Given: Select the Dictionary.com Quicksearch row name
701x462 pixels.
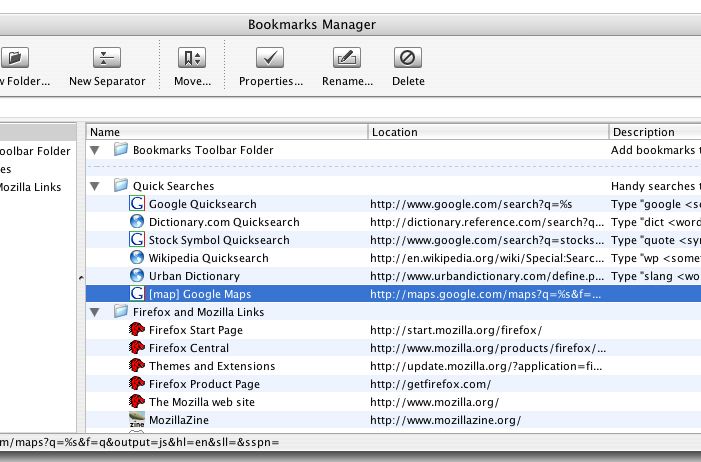Looking at the screenshot, I should click(224, 222).
